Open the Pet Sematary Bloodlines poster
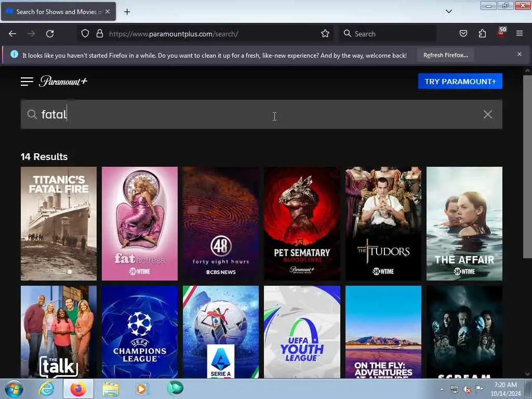Image resolution: width=532 pixels, height=399 pixels. click(x=302, y=223)
